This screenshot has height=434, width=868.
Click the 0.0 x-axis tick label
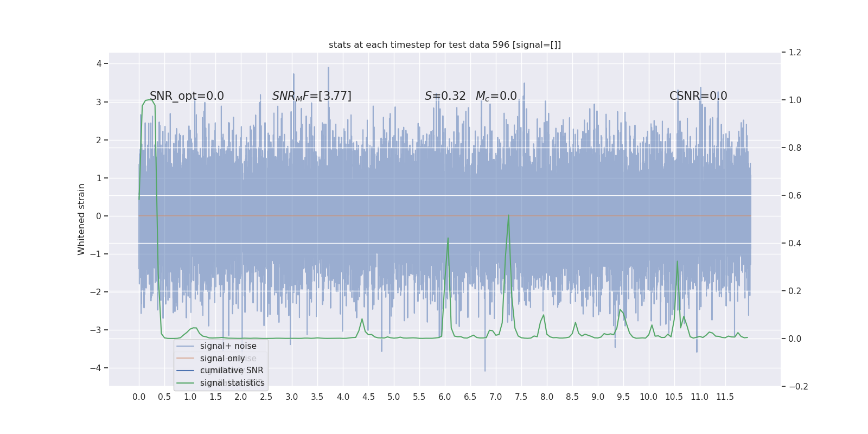[139, 397]
